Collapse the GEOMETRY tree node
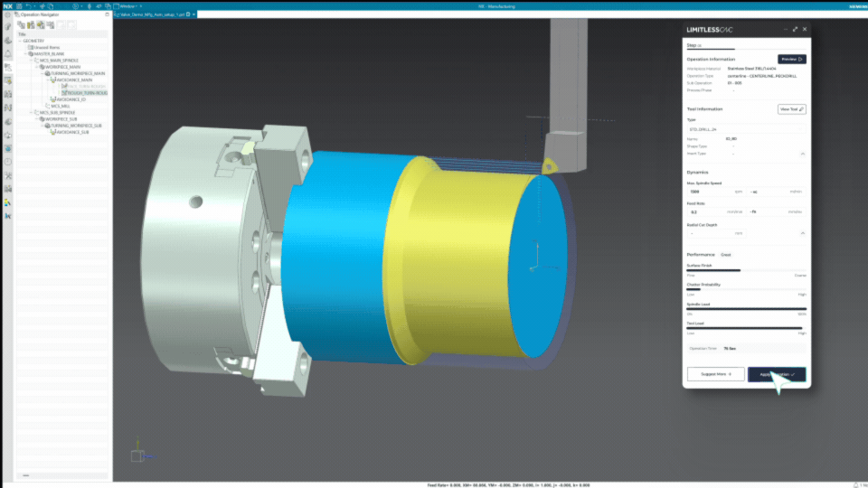 click(x=20, y=41)
